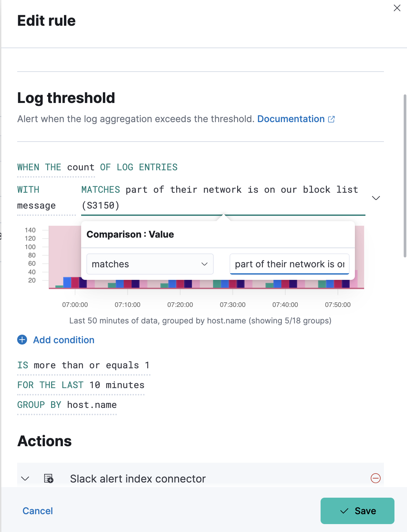Expand the Slack alert index connector accordion

click(x=25, y=478)
